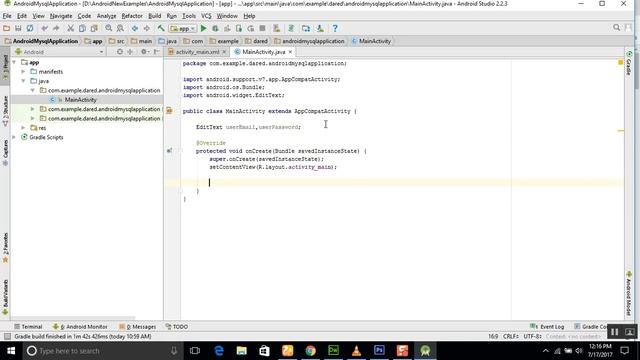
Task: Open the Terminal tool window
Action: coord(28,327)
